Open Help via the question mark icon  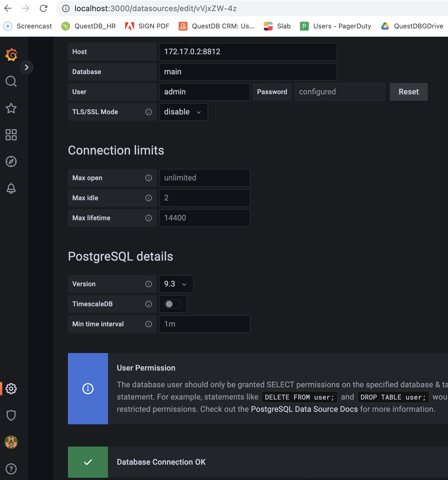tap(11, 469)
